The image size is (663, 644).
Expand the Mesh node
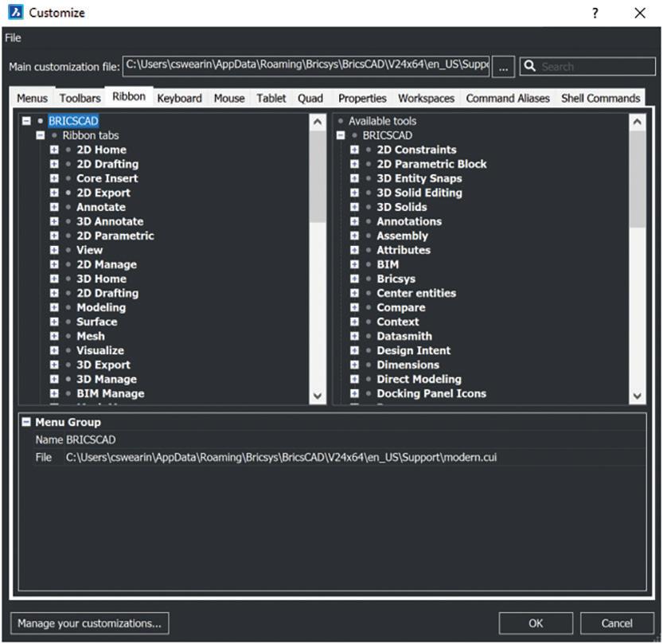tap(54, 336)
